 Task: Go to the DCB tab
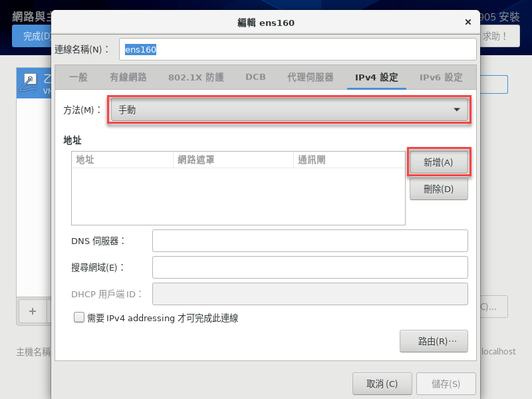tap(255, 77)
